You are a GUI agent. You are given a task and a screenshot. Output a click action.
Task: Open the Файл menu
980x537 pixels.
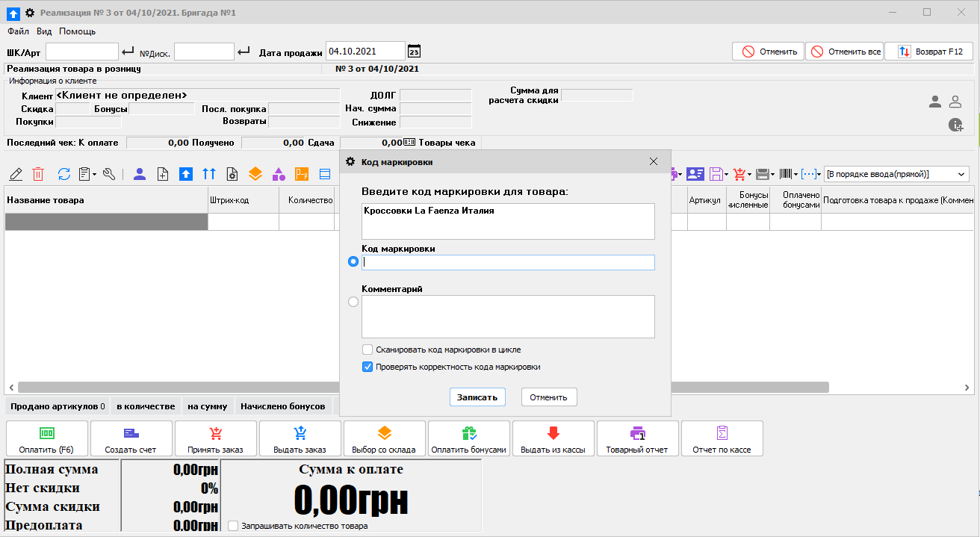[x=18, y=31]
